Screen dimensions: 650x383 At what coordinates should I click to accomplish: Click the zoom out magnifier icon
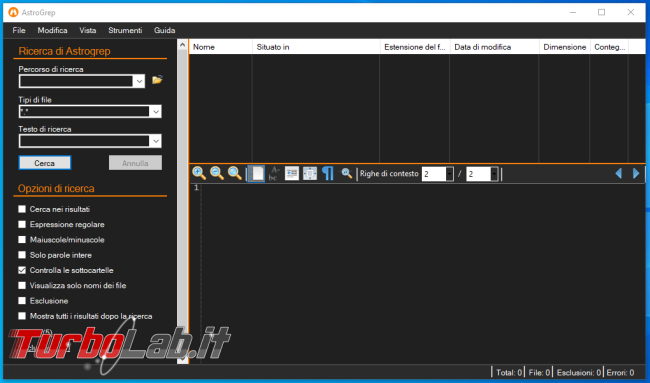tap(217, 173)
